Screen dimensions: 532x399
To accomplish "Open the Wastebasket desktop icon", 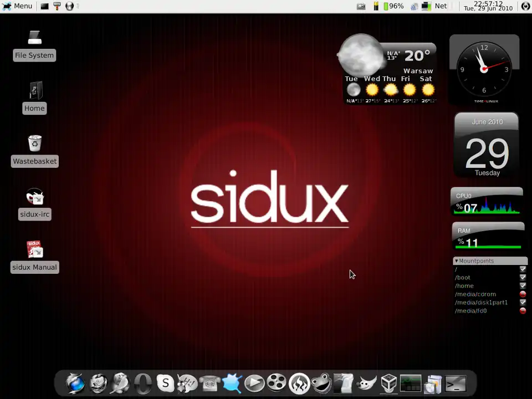I will point(34,150).
